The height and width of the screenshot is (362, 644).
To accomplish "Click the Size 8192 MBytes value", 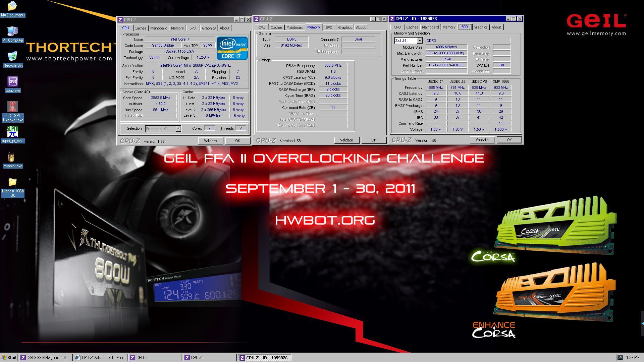I will click(x=291, y=45).
